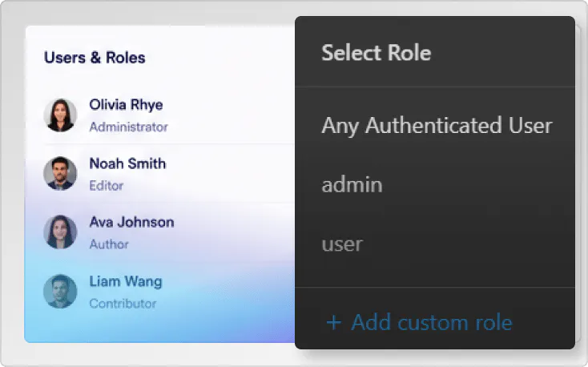Viewport: 588px width, 367px height.
Task: Open Olivia Rhye's avatar
Action: coord(60,115)
